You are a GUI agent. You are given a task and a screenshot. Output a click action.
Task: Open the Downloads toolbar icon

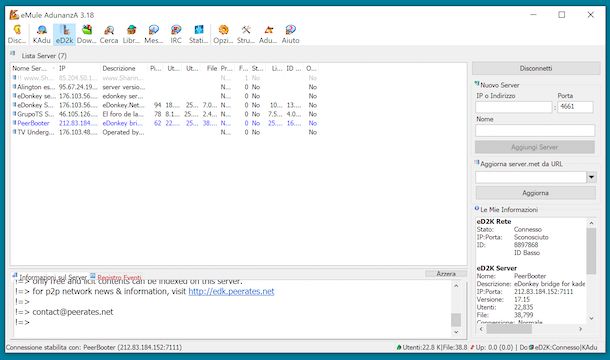(x=86, y=34)
